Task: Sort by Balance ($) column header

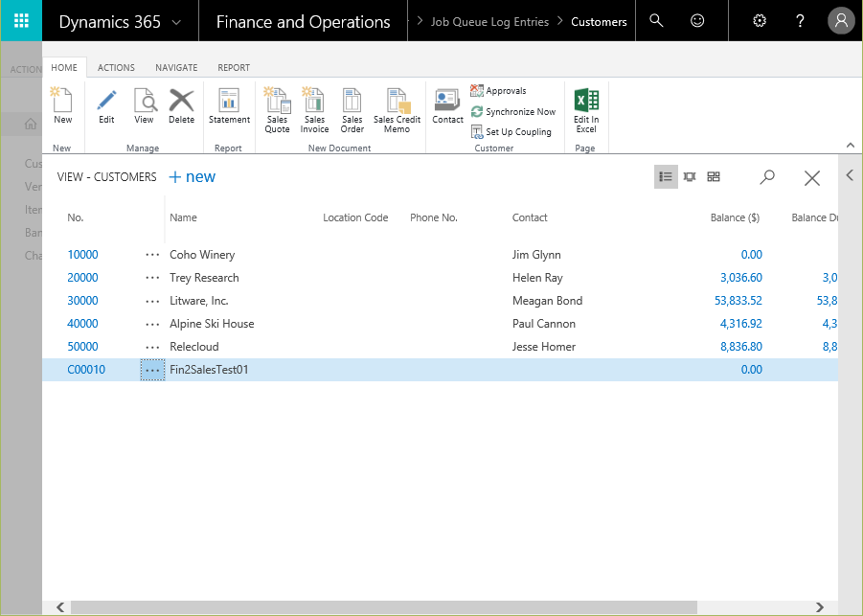Action: click(735, 217)
